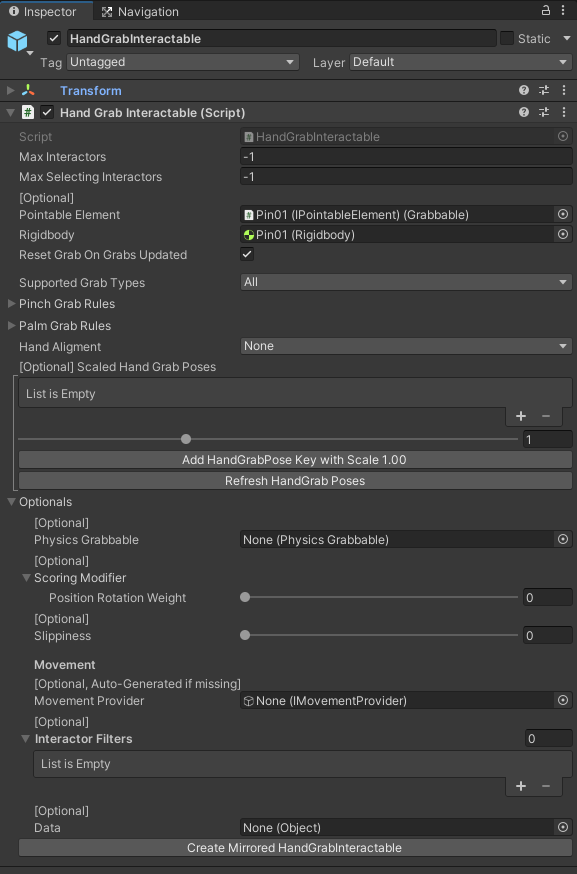577x874 pixels.
Task: Click the Interactor Filters size field
Action: click(549, 739)
